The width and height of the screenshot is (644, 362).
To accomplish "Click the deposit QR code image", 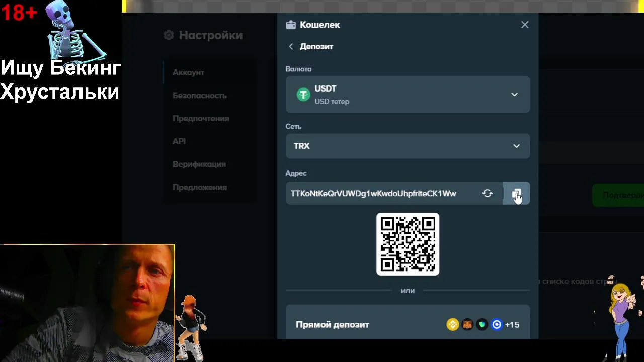I will point(408,244).
